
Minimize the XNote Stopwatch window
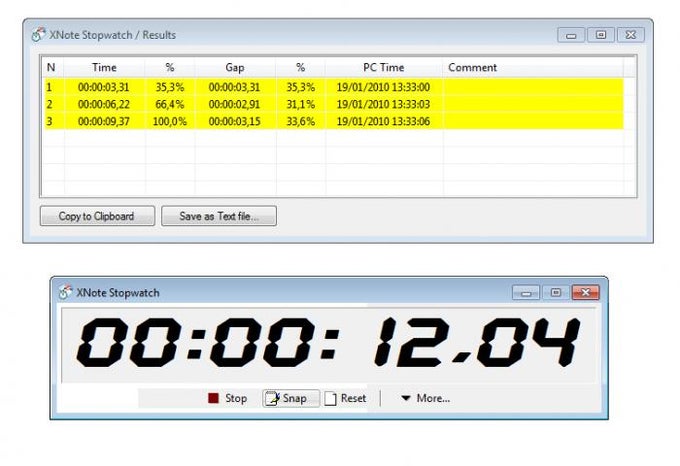(526, 293)
